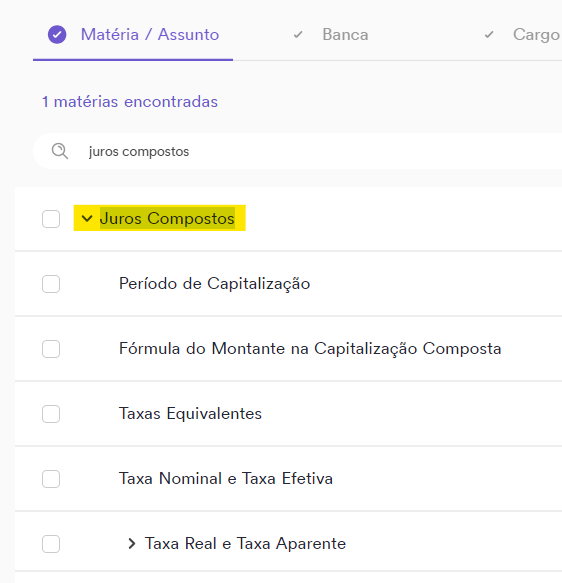Image resolution: width=562 pixels, height=583 pixels.
Task: Collapse the Juros Compostos chevron
Action: [87, 218]
